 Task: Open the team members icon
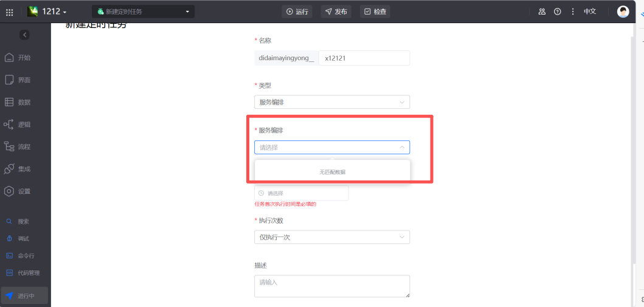(542, 12)
